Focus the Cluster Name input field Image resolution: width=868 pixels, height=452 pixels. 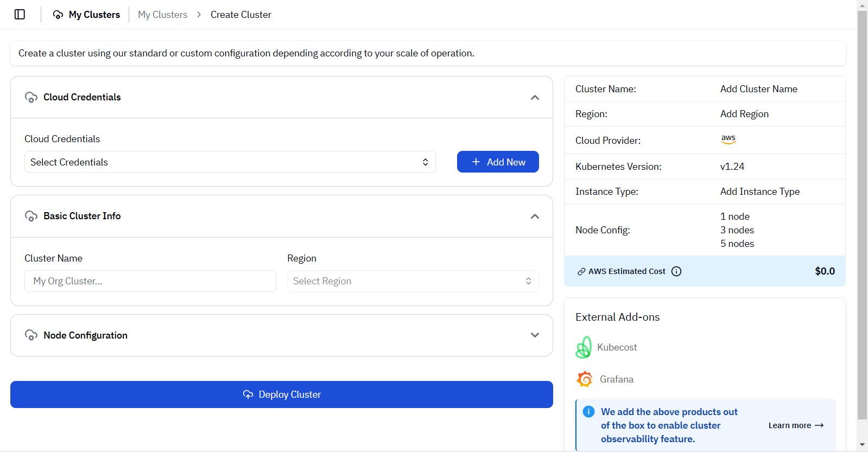[150, 281]
